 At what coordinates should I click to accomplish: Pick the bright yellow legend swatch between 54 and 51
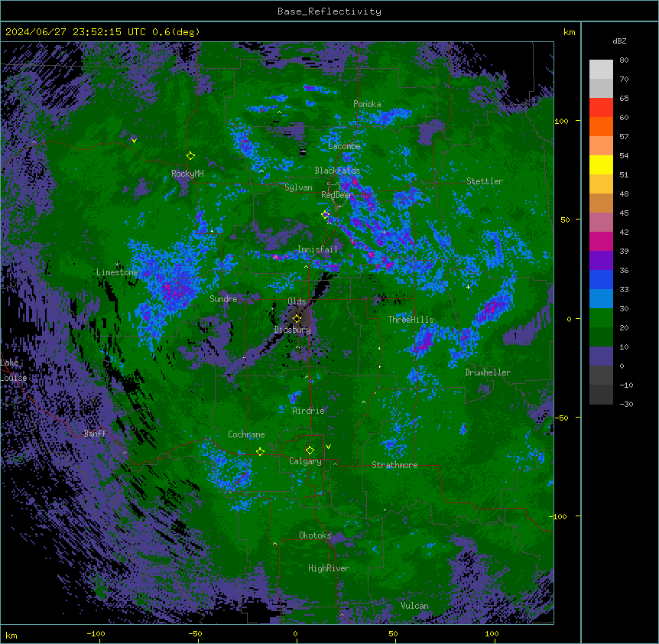pos(601,164)
